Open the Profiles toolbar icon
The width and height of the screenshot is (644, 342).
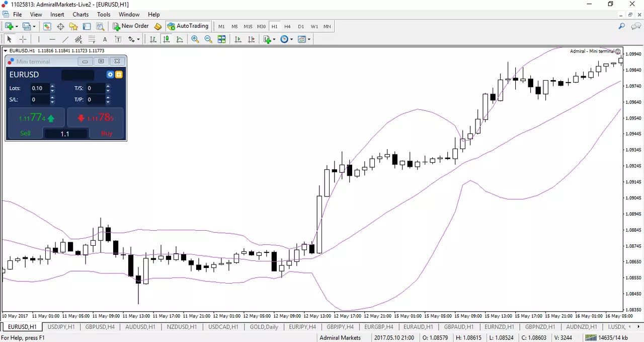27,26
